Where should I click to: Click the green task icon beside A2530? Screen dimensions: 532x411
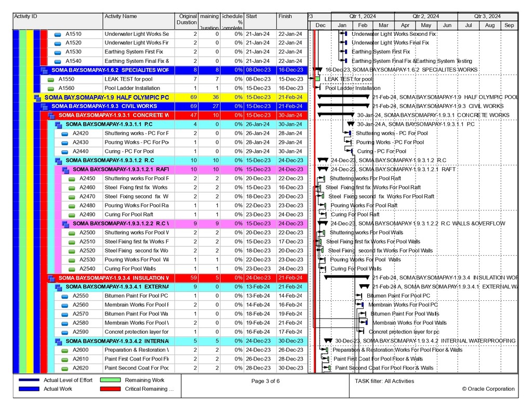pyautogui.click(x=72, y=260)
